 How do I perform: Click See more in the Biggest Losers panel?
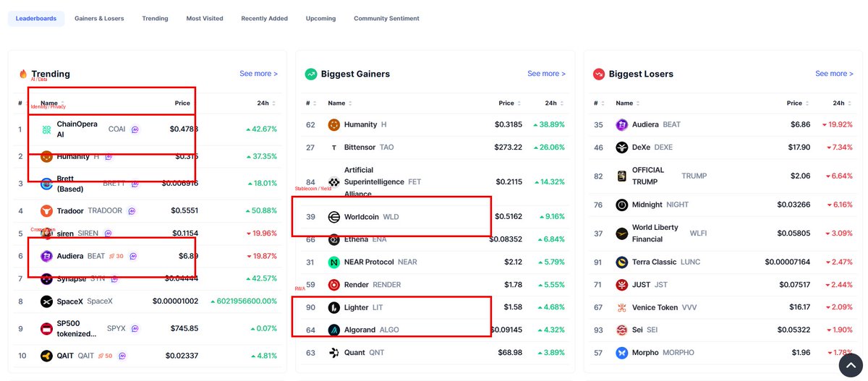[834, 74]
